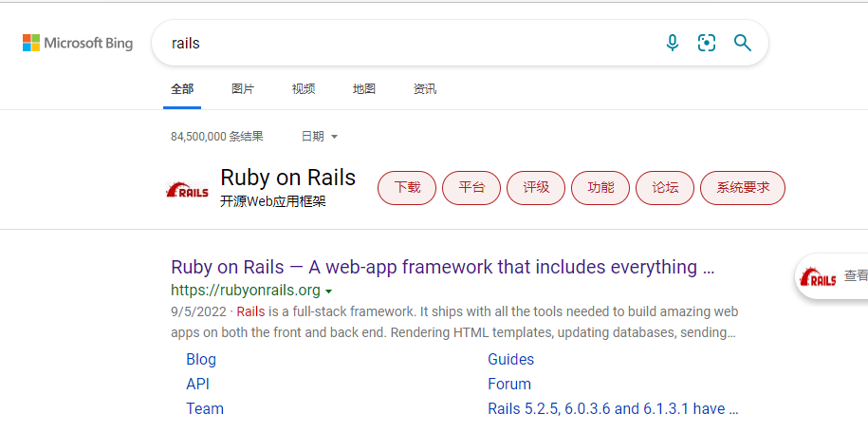Open the Rails 5.2.5, 6.0.3.6 sitelink
This screenshot has height=433, width=868.
[x=613, y=408]
